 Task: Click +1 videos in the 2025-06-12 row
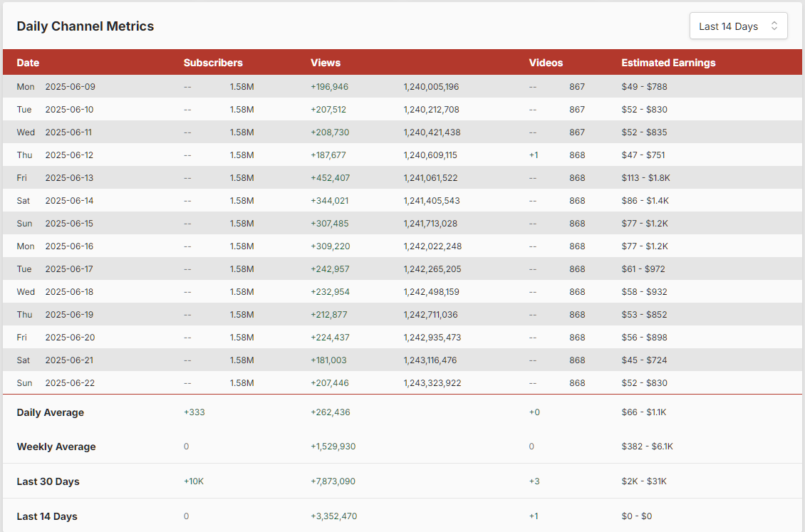[x=534, y=155]
